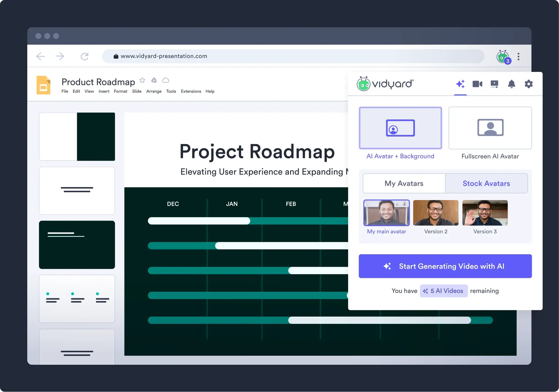The width and height of the screenshot is (559, 392).
Task: Switch to the Stock Avatars tab
Action: 486,183
